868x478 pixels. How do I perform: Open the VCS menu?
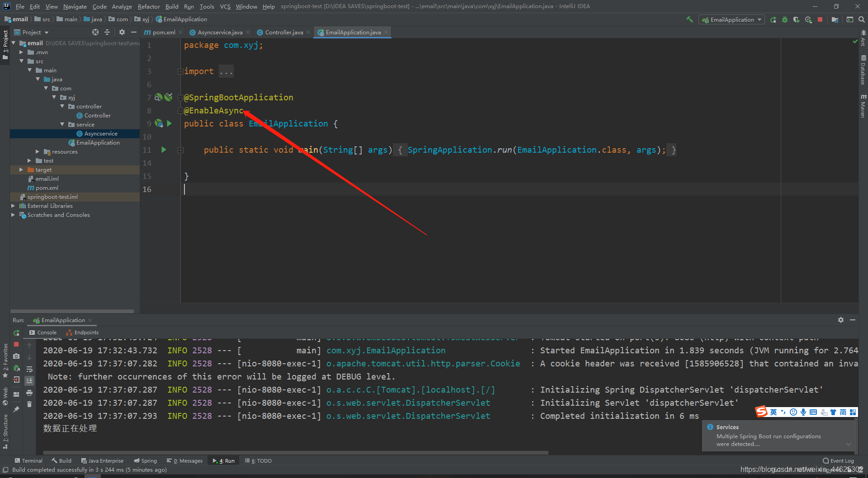pyautogui.click(x=225, y=6)
